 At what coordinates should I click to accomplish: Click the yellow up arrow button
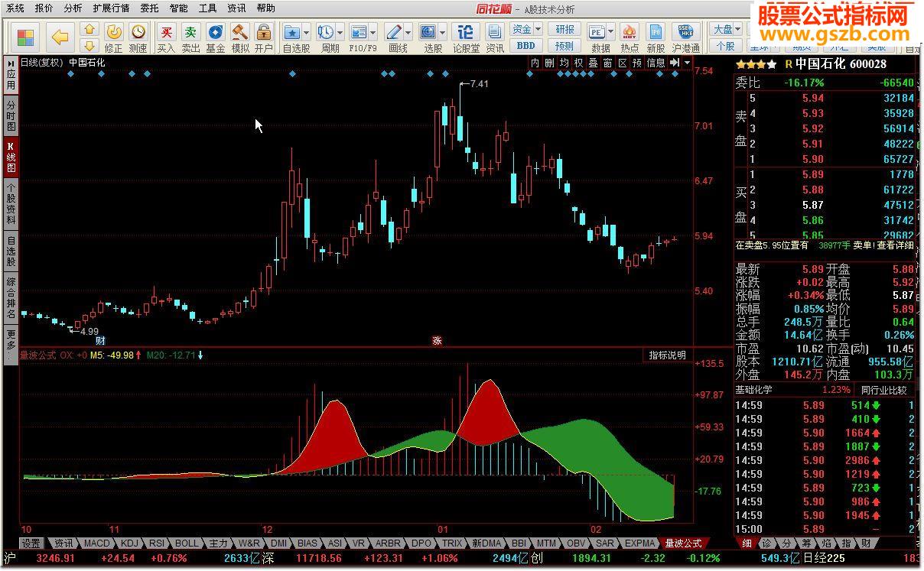[89, 30]
